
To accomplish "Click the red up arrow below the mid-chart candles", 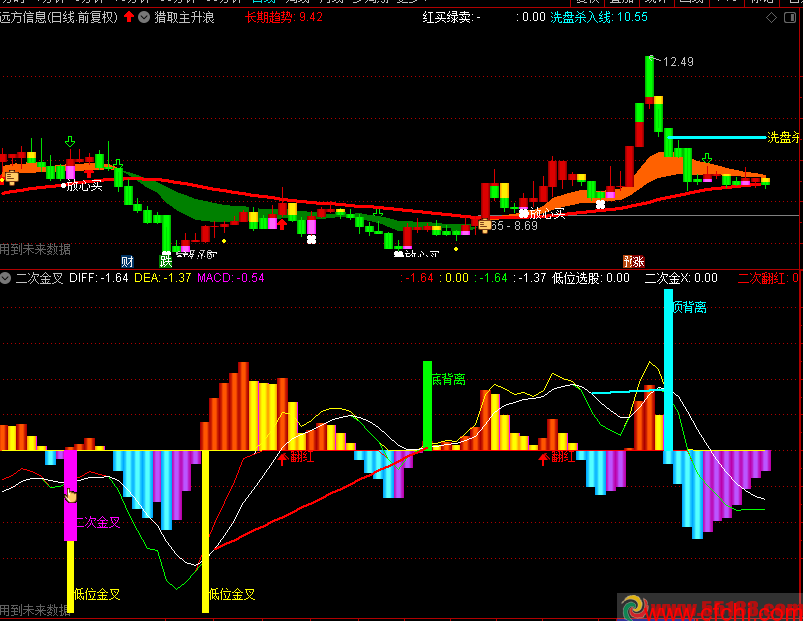I will (282, 224).
